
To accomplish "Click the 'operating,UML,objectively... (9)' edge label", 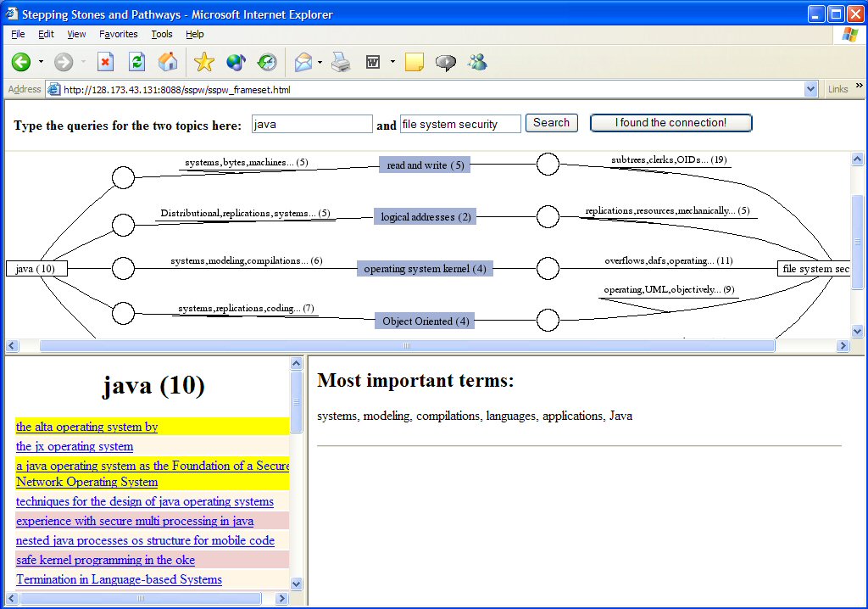I will pyautogui.click(x=670, y=289).
